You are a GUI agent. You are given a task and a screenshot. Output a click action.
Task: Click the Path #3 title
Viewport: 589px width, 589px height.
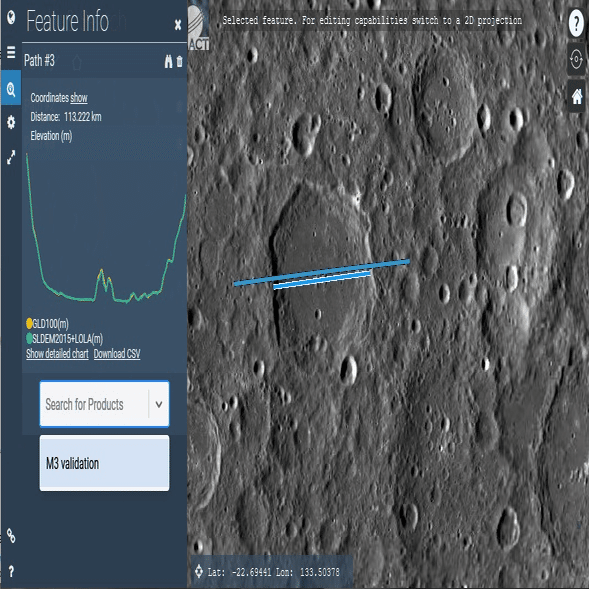click(x=39, y=60)
